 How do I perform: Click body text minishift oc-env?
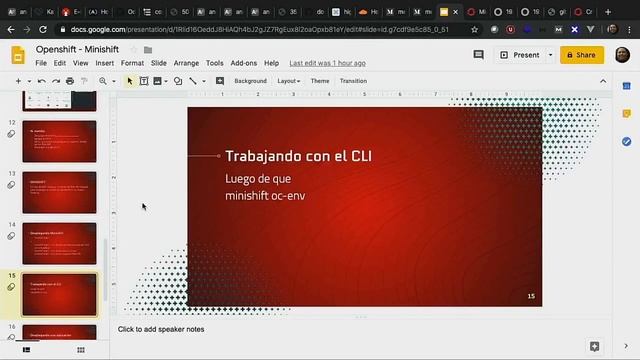point(265,196)
